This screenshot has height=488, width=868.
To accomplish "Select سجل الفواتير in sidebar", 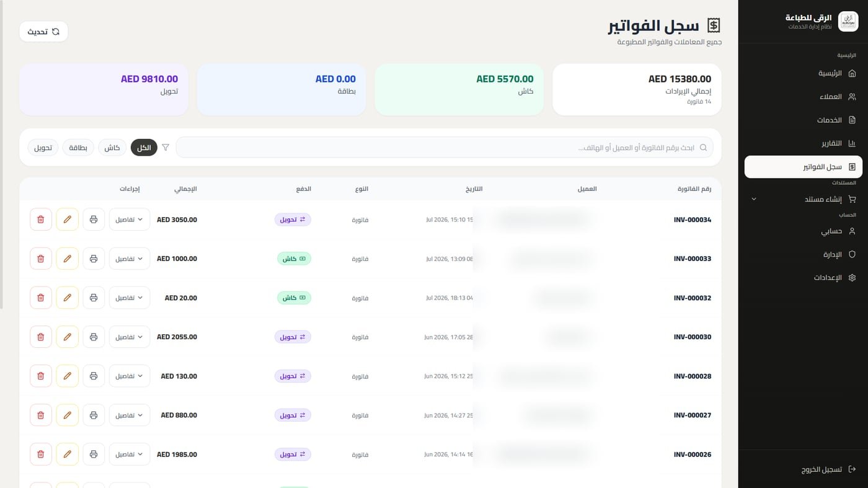I will [x=803, y=167].
